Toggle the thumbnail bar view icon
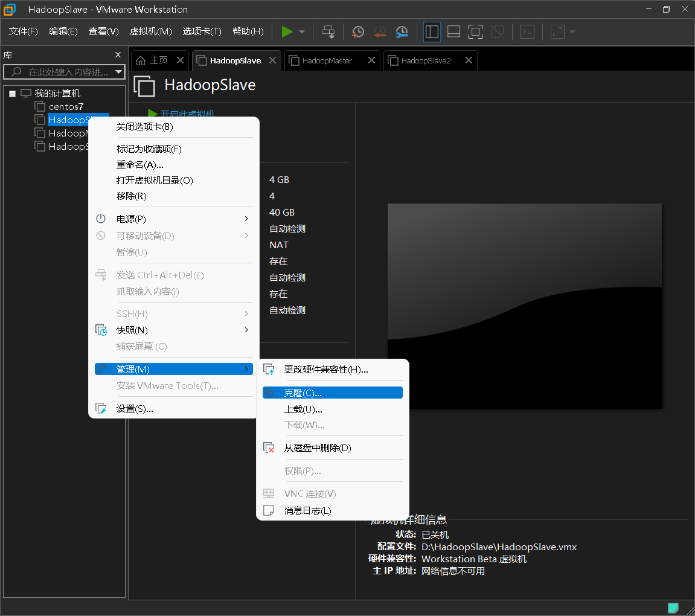 click(x=453, y=31)
